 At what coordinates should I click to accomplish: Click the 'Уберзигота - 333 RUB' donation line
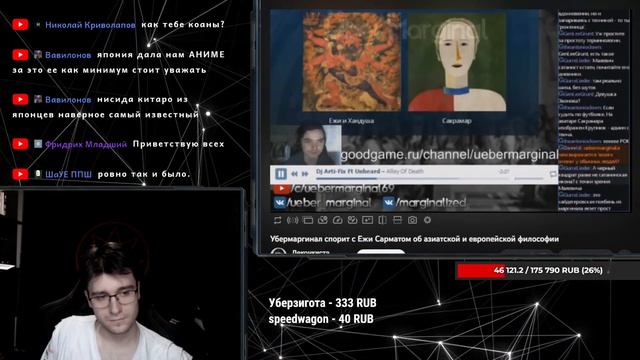pyautogui.click(x=322, y=303)
